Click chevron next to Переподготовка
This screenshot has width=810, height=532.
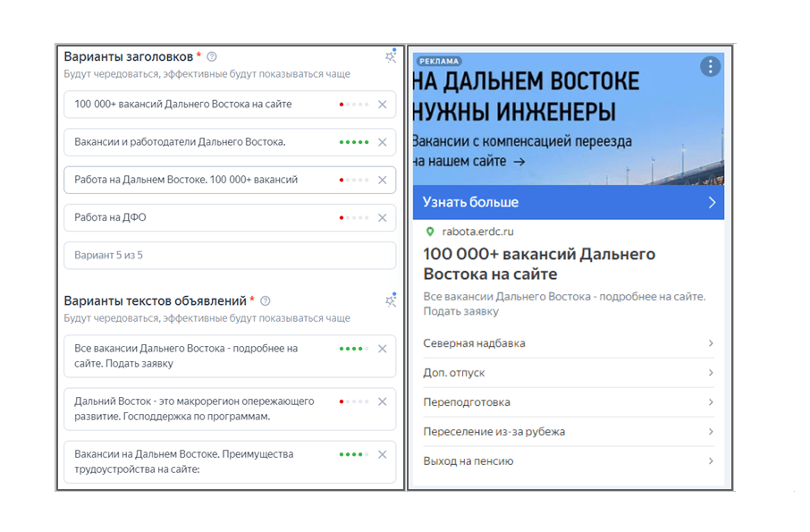[x=711, y=402]
